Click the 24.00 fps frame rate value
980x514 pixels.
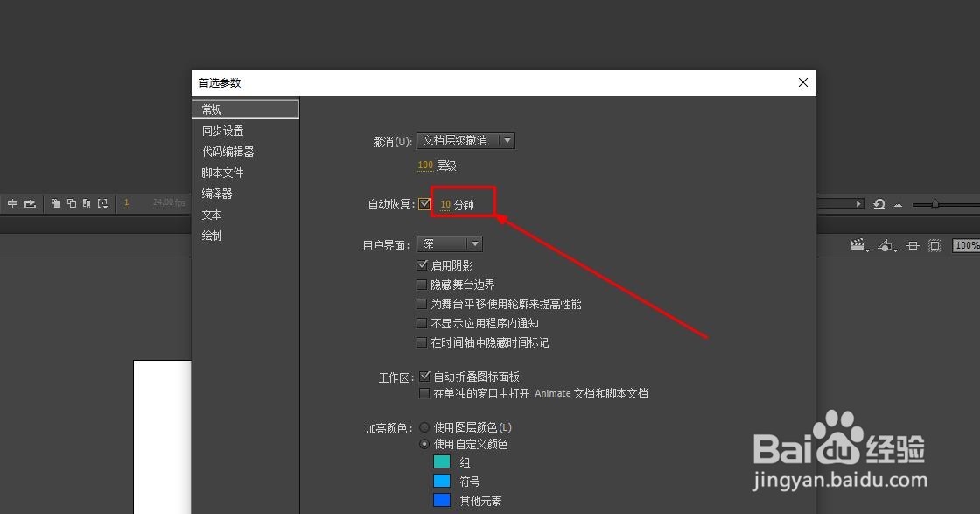(169, 202)
